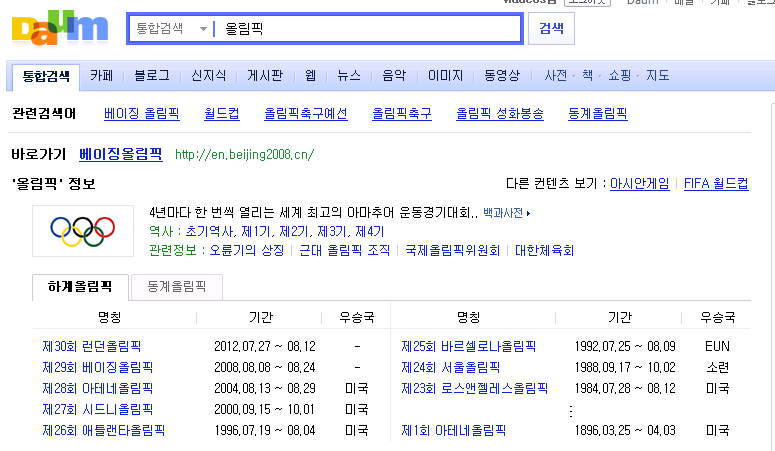Click the Daum logo

60,28
